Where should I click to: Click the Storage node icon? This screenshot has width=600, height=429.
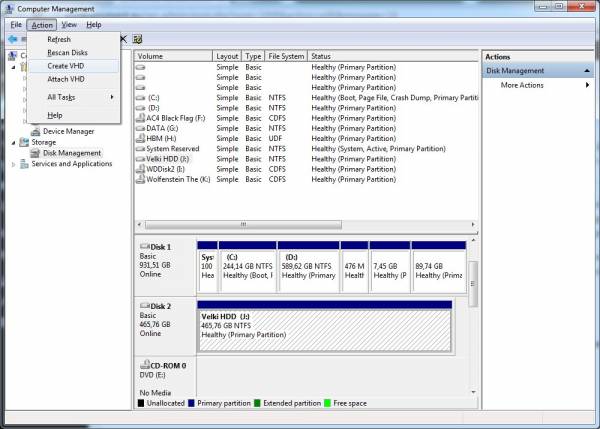click(x=24, y=142)
